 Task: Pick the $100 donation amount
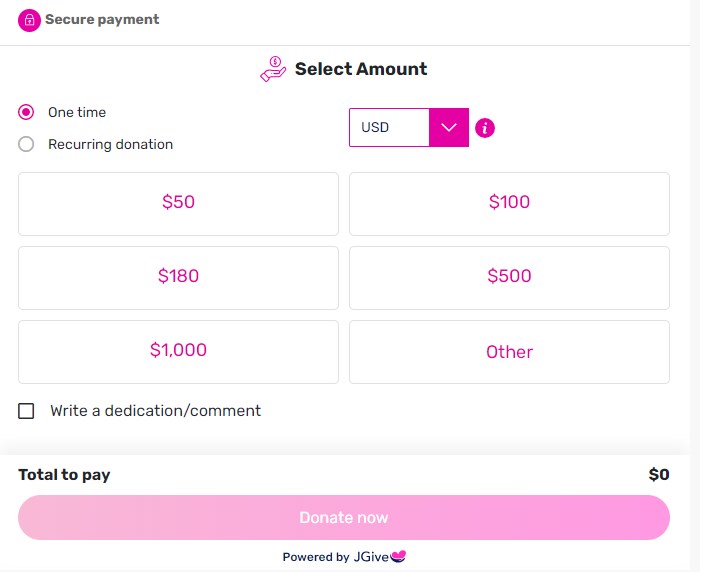click(x=509, y=204)
